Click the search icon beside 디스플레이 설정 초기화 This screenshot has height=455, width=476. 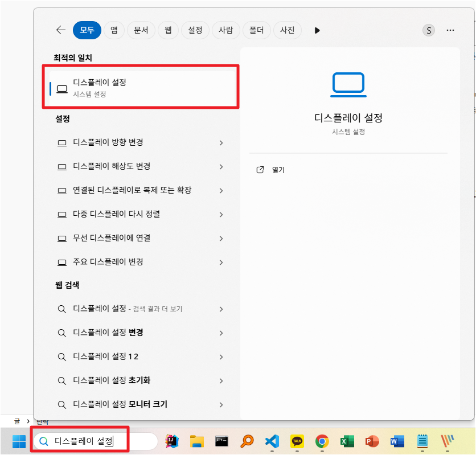click(61, 381)
